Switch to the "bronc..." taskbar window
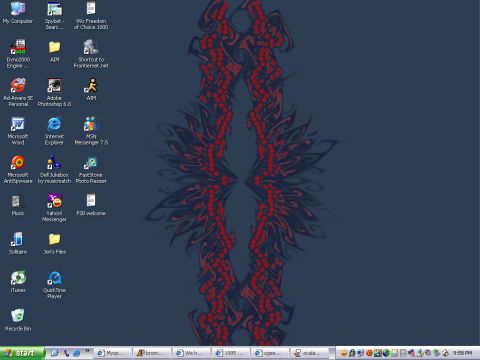 pyautogui.click(x=152, y=353)
